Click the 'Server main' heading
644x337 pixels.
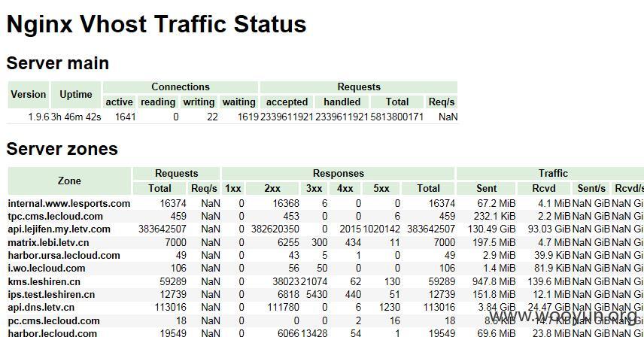[x=58, y=63]
